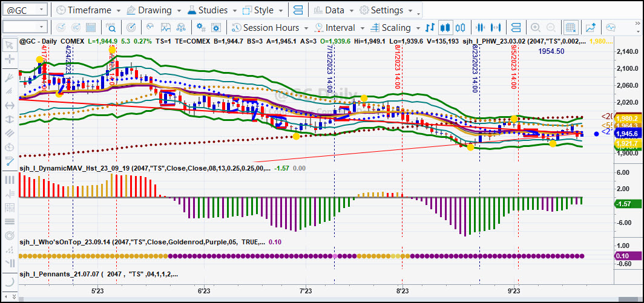The height and width of the screenshot is (303, 644).
Task: Open the Settings menu
Action: 385,10
